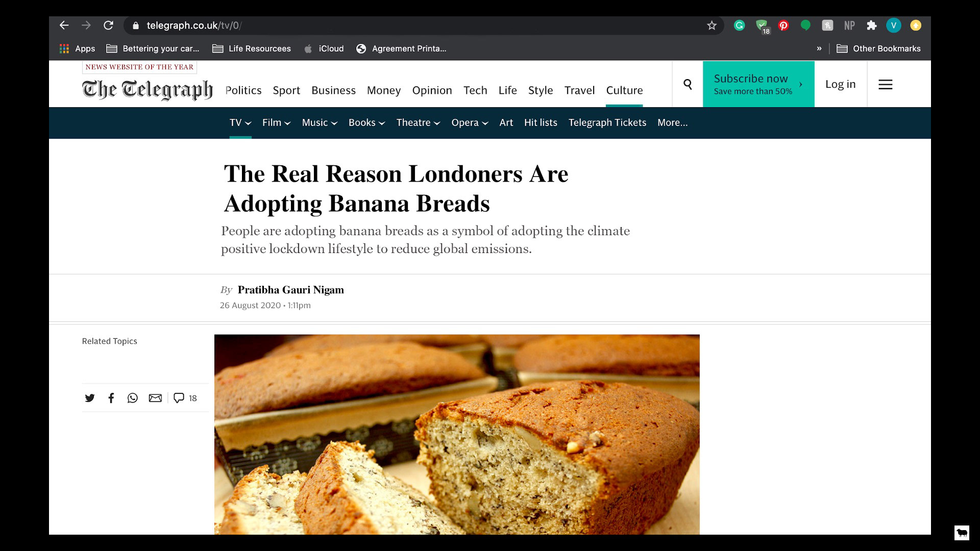Open Bettering your car bookmark folder
The height and width of the screenshot is (551, 980).
click(x=153, y=48)
